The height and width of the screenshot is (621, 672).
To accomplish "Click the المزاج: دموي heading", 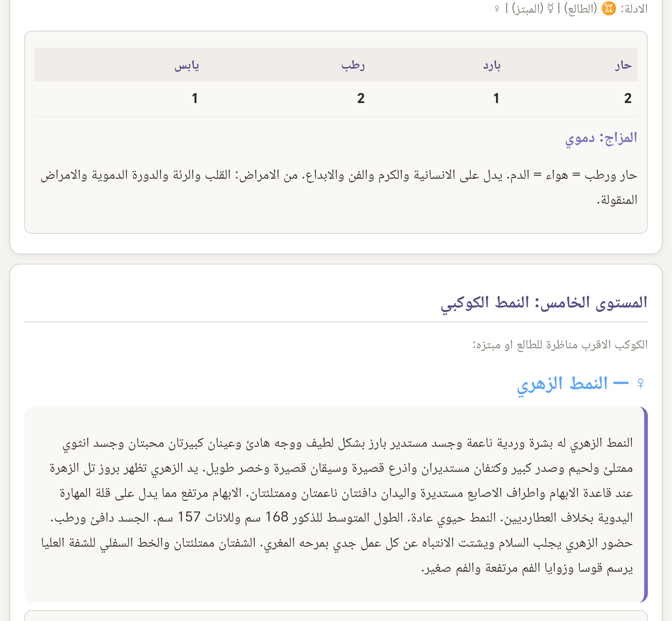I will click(x=601, y=137).
